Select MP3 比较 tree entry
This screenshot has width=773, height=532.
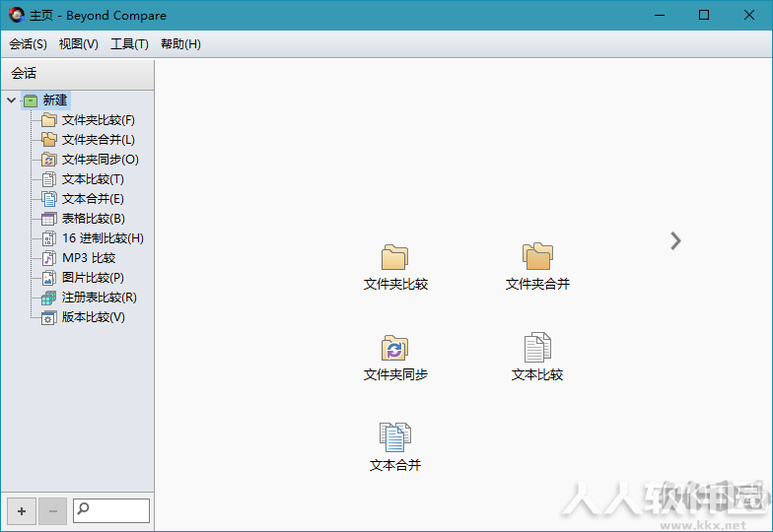click(89, 258)
